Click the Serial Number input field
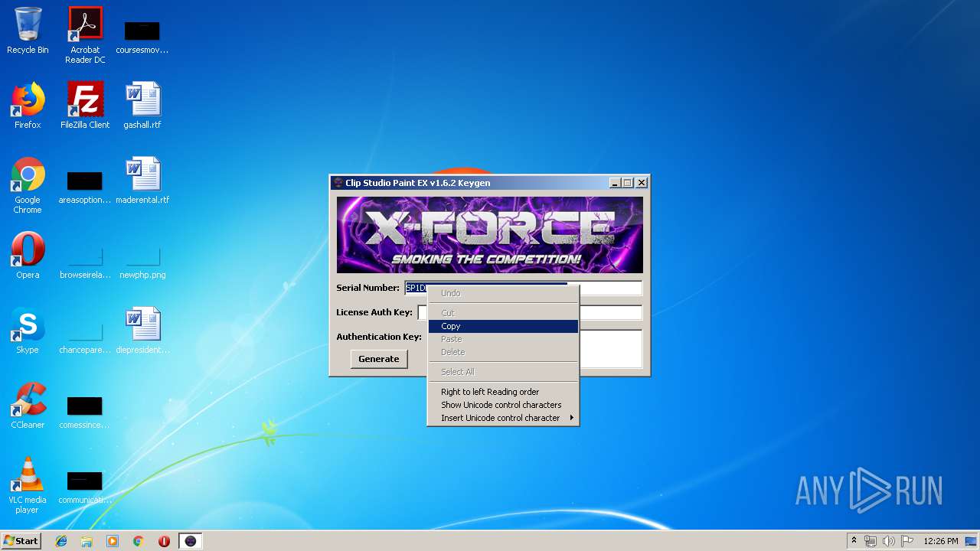Screen dimensions: 980x551 [x=523, y=288]
